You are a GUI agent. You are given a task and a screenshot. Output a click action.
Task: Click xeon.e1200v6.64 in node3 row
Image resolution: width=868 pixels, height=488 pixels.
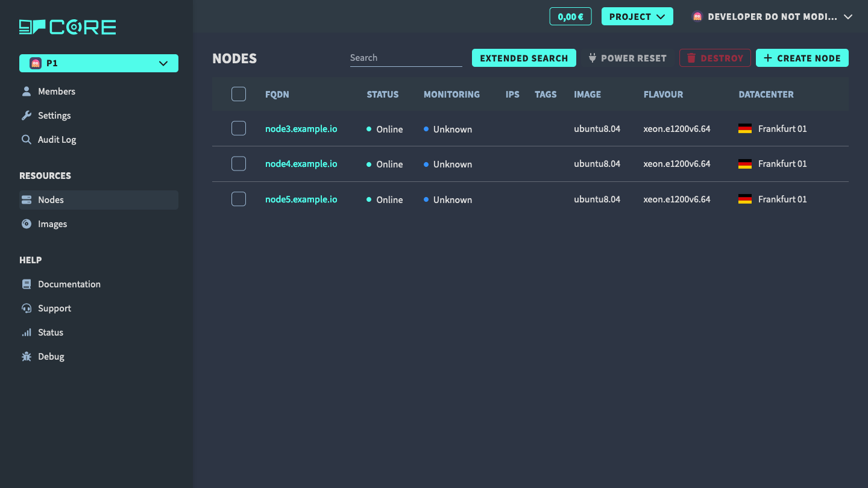click(676, 129)
